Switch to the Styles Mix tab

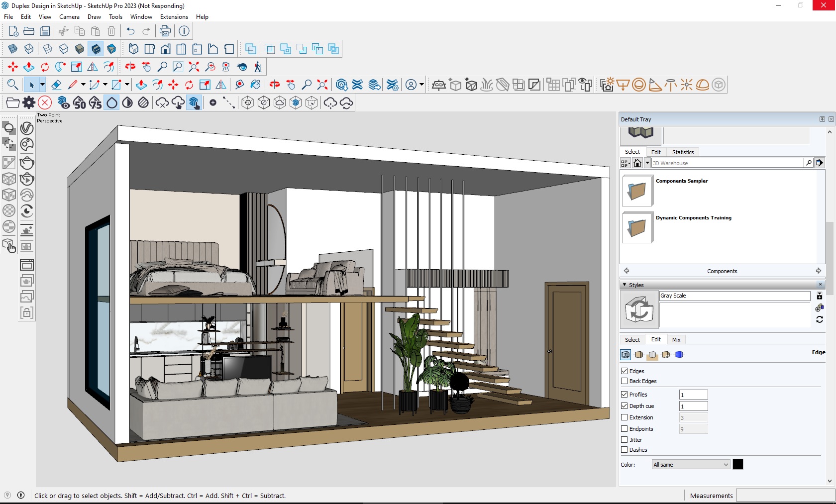tap(676, 340)
